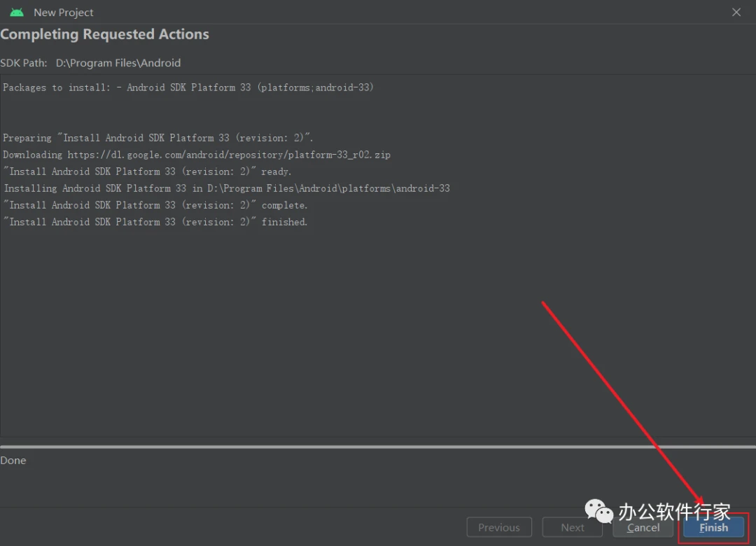This screenshot has height=546, width=756.
Task: Click the SDK Path label
Action: (x=24, y=63)
